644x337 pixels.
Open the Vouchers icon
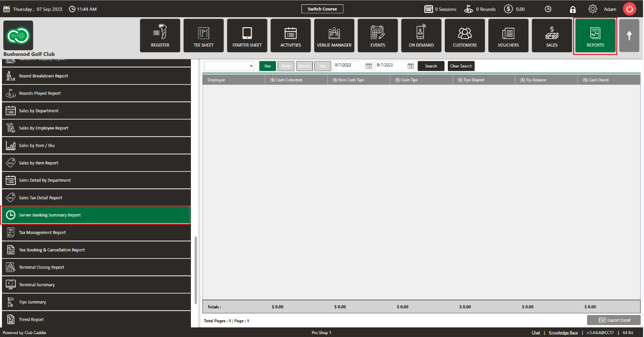pos(508,33)
